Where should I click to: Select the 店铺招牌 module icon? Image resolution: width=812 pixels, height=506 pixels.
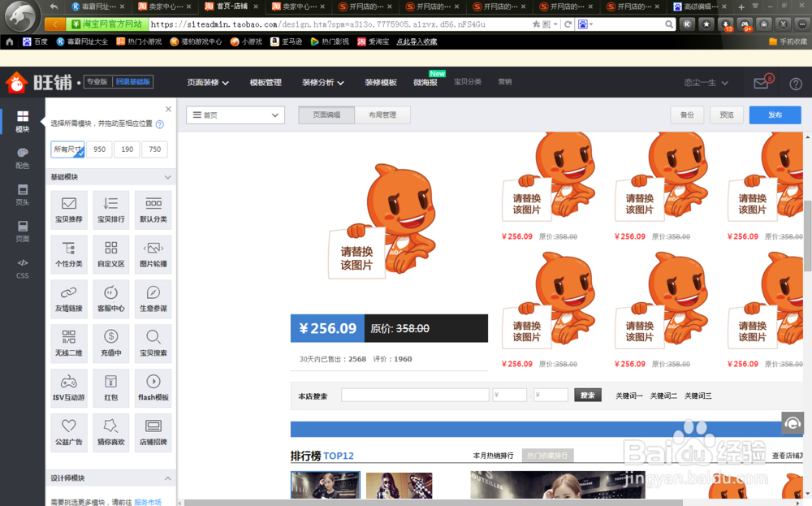point(153,432)
